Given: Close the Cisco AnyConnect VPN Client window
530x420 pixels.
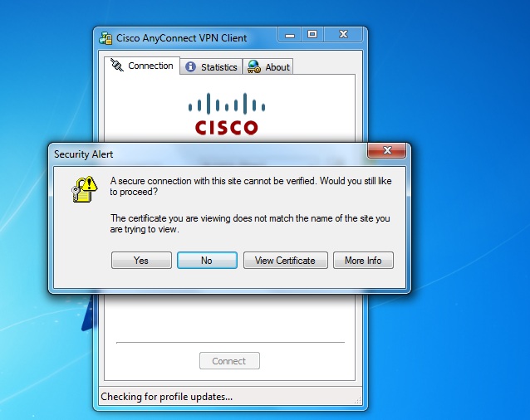Looking at the screenshot, I should click(343, 35).
